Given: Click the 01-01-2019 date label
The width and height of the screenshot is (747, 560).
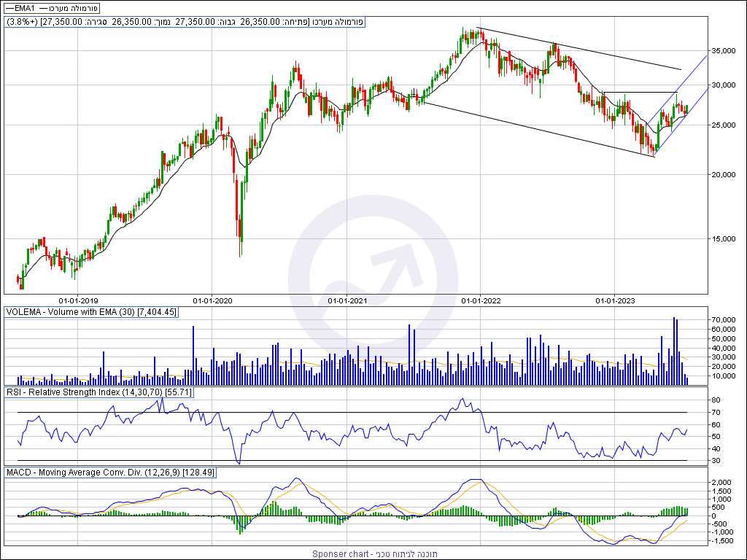Looking at the screenshot, I should 78,300.
